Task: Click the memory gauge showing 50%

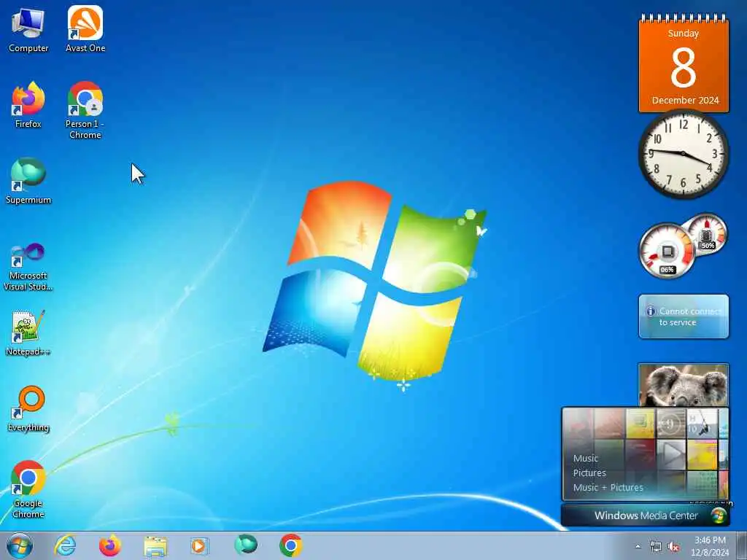Action: pos(708,234)
